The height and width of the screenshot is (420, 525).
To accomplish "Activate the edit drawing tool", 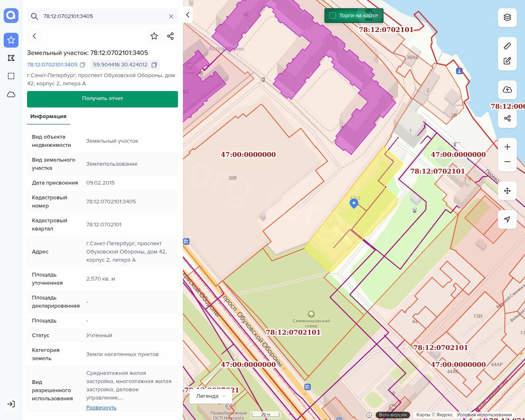I will tap(507, 61).
